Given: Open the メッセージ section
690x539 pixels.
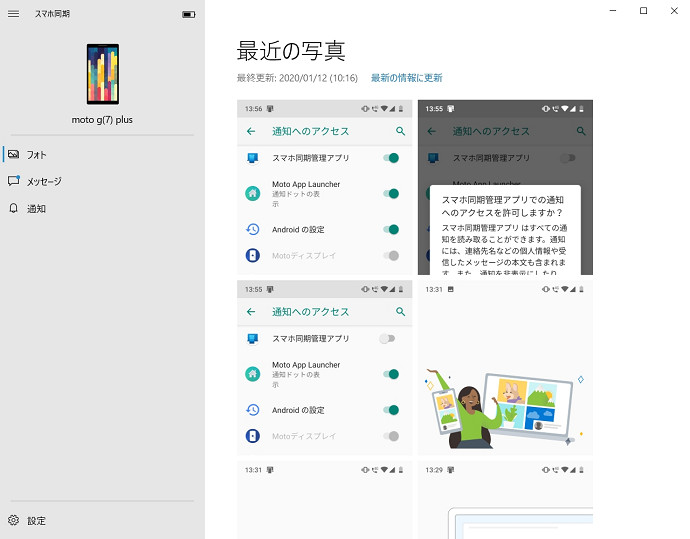Looking at the screenshot, I should click(x=103, y=181).
